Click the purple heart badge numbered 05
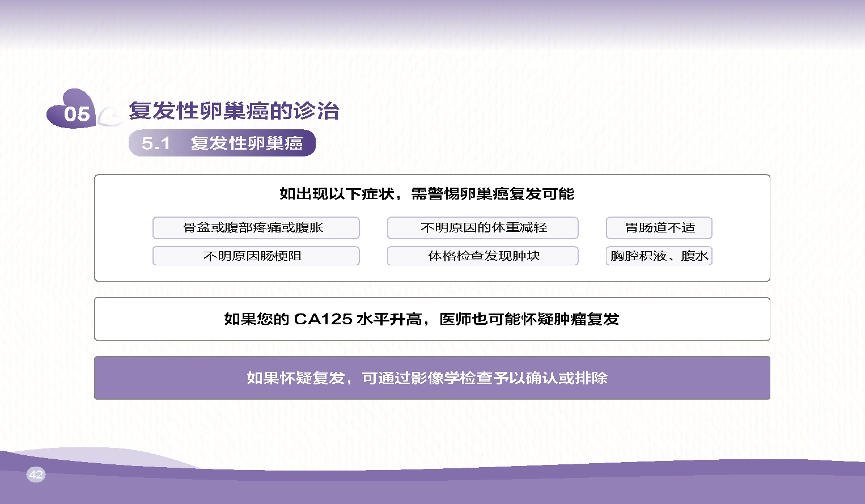Viewport: 865px width, 504px height. pos(74,111)
